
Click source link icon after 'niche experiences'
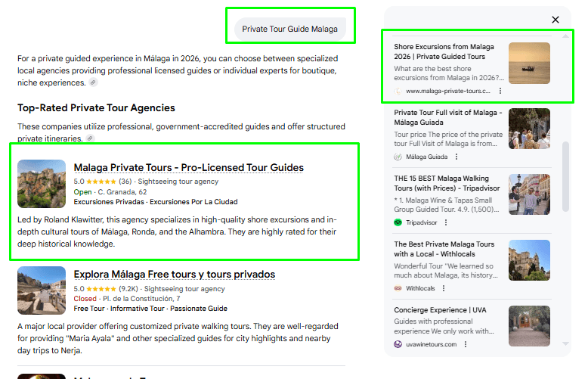click(93, 82)
